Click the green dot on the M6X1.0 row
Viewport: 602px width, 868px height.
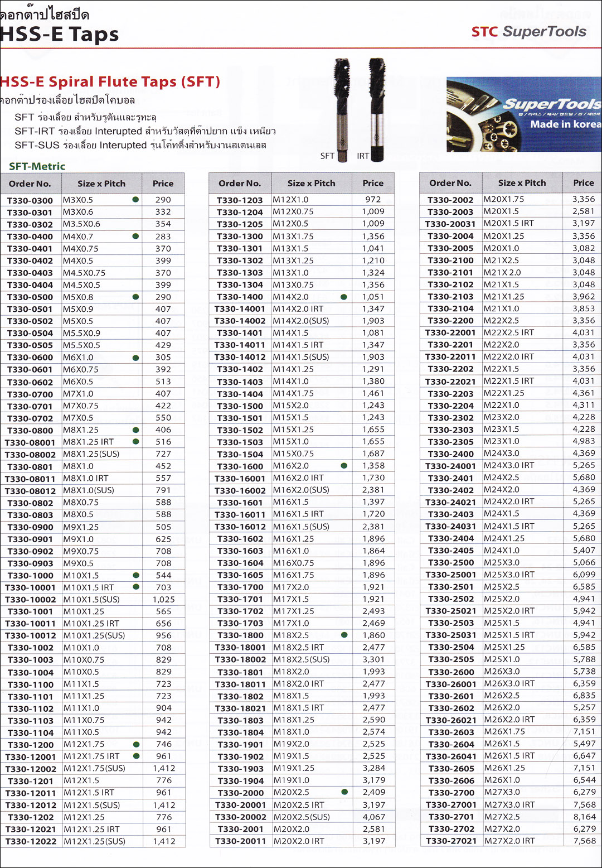tap(135, 358)
